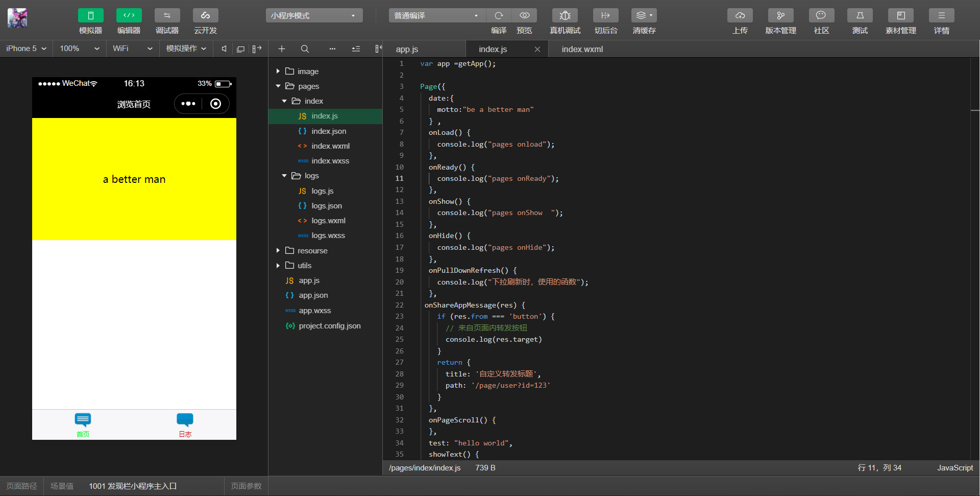Mute simulator sound speaker icon
The height and width of the screenshot is (496, 980).
(224, 49)
